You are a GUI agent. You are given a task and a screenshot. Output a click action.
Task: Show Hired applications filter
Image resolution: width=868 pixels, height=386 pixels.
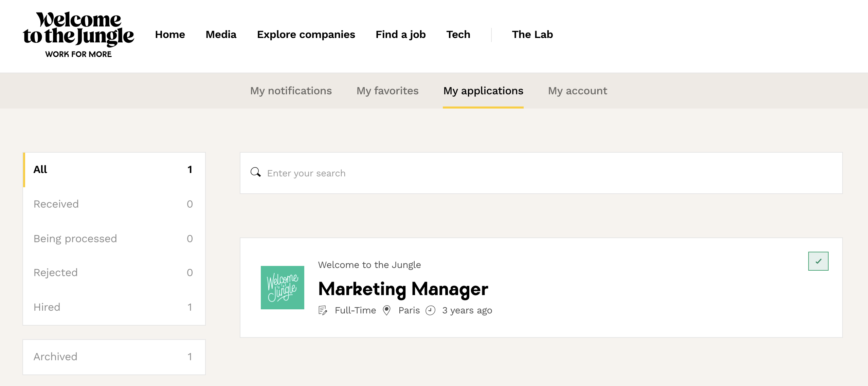[x=113, y=307]
